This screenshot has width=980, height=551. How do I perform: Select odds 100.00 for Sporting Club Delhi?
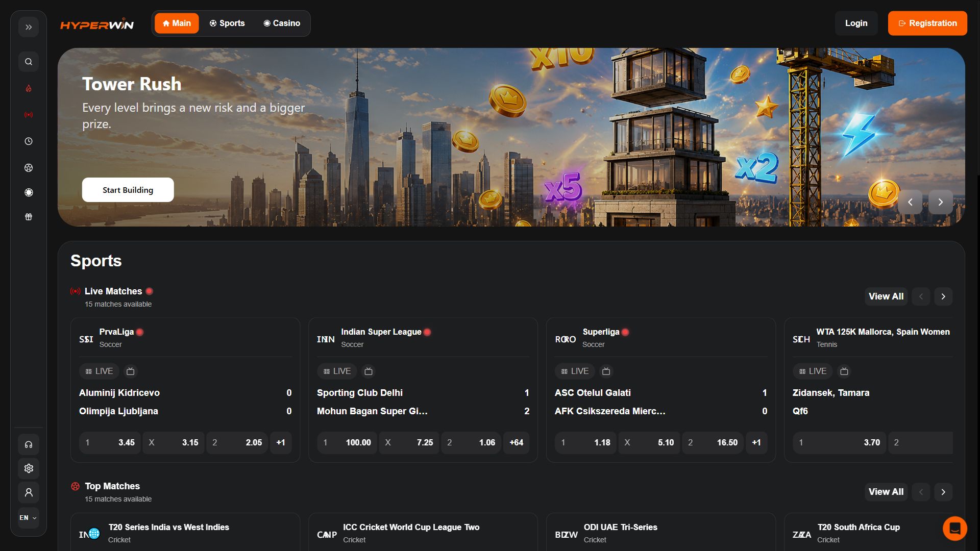pos(347,442)
